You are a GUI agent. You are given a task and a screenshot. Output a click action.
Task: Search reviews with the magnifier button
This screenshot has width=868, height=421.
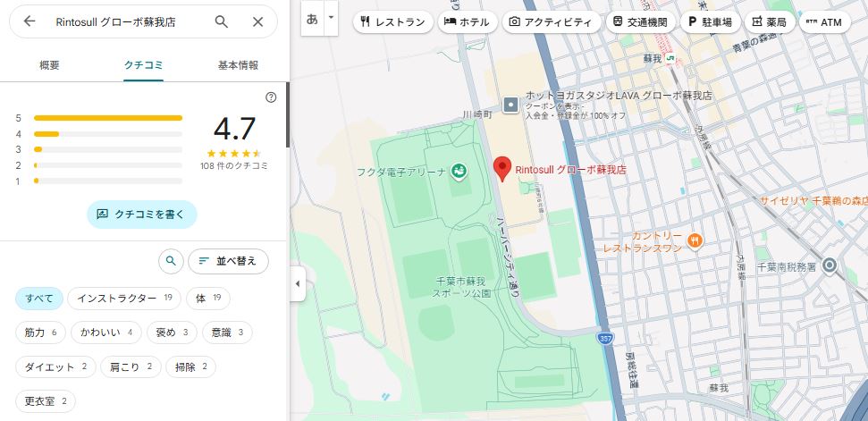[170, 261]
